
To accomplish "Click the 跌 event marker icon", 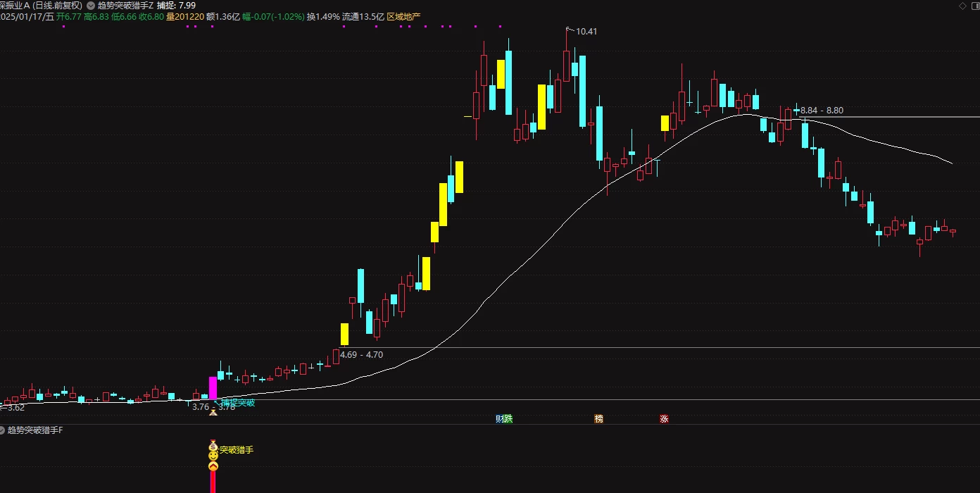I will click(x=508, y=419).
